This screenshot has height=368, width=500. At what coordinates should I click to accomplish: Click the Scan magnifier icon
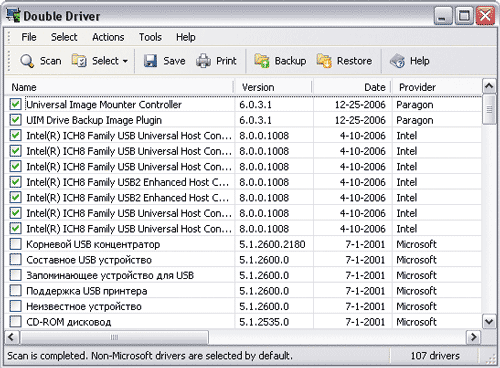pyautogui.click(x=27, y=61)
